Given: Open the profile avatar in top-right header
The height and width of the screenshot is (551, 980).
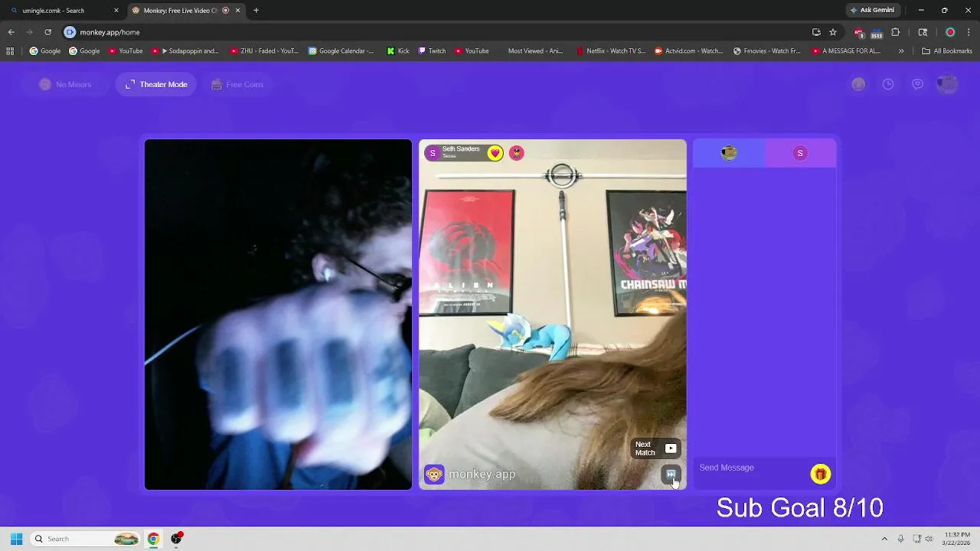Looking at the screenshot, I should click(948, 84).
